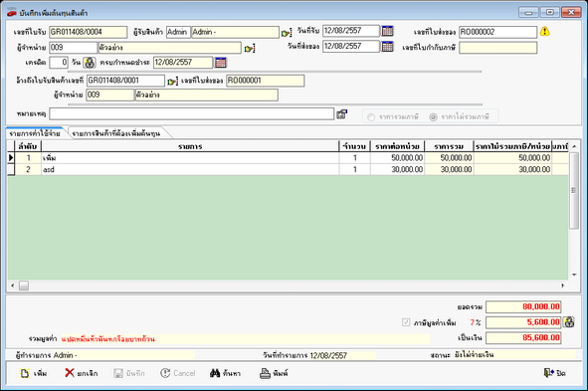Click the row 1 selector arrow

point(11,158)
